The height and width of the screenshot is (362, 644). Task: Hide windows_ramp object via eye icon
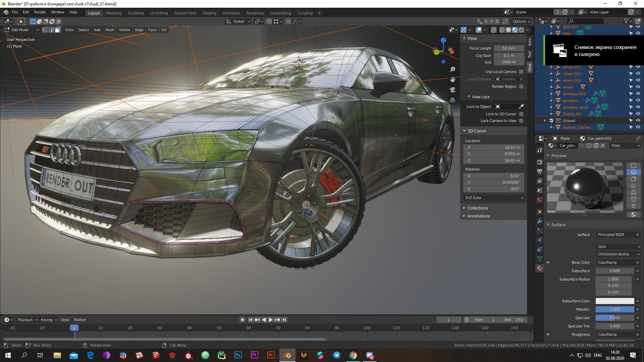point(638,107)
